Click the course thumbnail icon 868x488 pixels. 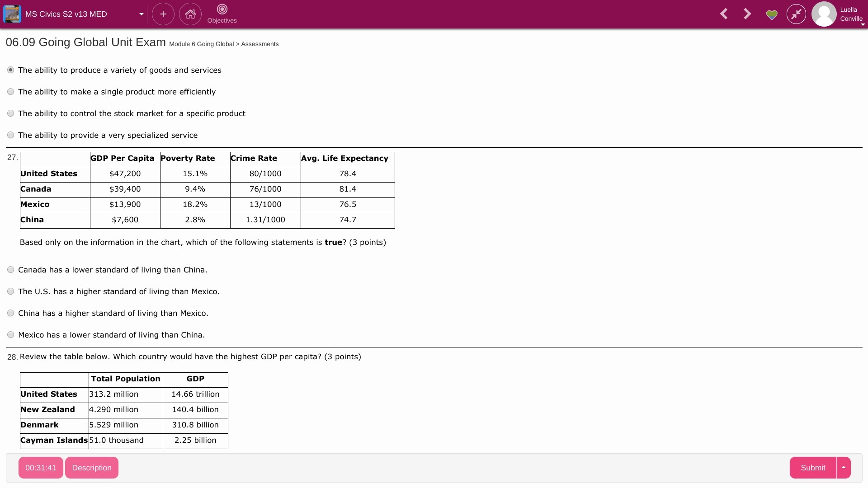12,14
